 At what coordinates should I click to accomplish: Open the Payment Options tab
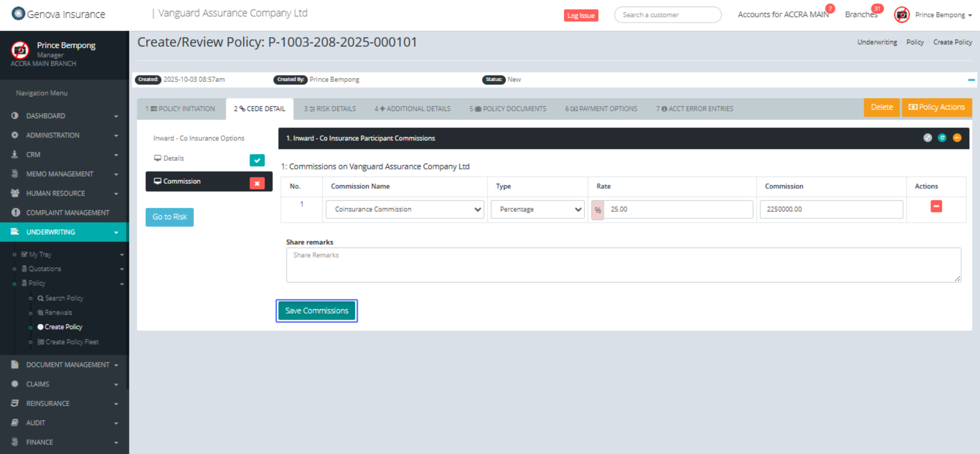pos(601,109)
